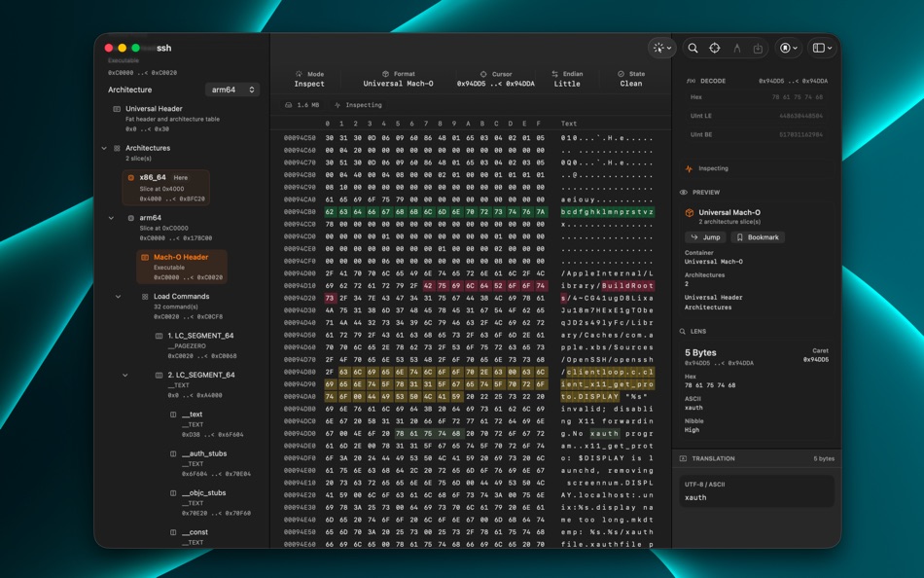Screen dimensions: 924x578
Task: Click the Jump button in Preview
Action: click(706, 237)
